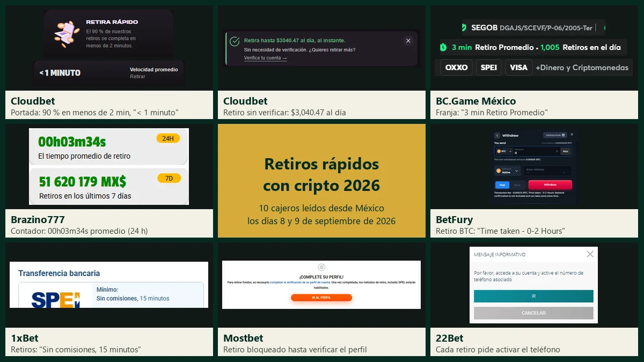Click '+Dinero y Criptomonedas' text
The height and width of the screenshot is (362, 644).
582,68
